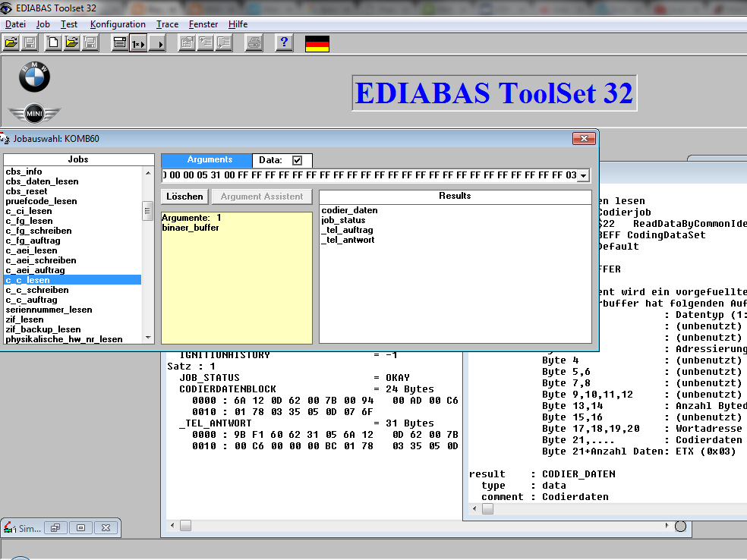
Task: Click greyed list icon beside the printer
Action: click(x=224, y=43)
